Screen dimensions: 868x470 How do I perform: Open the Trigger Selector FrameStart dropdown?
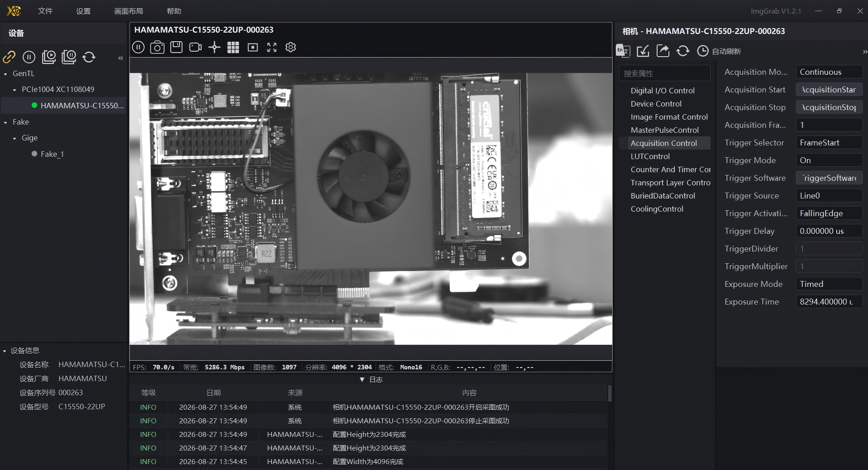pyautogui.click(x=829, y=143)
